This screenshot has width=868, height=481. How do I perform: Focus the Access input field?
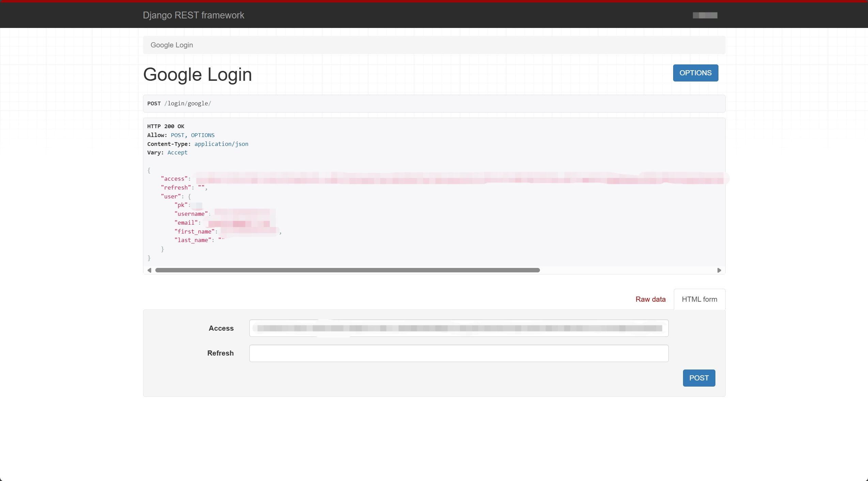(x=459, y=328)
